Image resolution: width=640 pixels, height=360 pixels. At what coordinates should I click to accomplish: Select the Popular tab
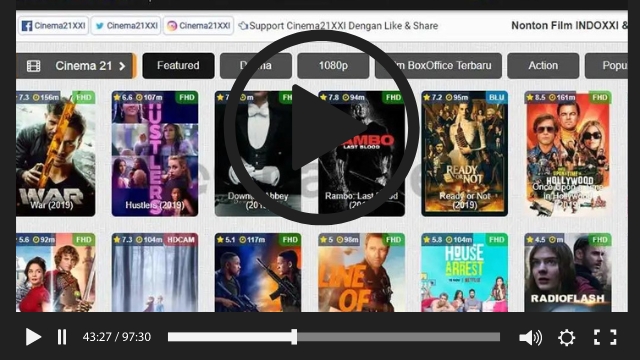click(607, 66)
